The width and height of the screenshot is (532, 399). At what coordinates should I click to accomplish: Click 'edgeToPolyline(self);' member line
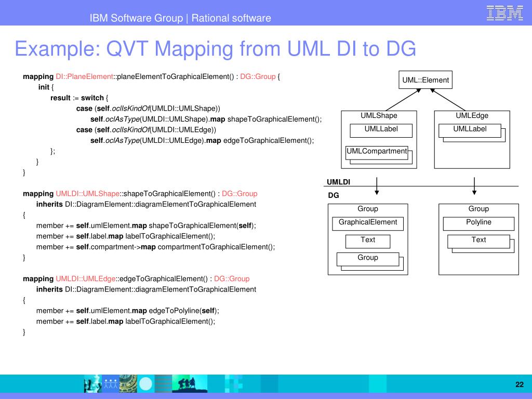click(x=128, y=311)
